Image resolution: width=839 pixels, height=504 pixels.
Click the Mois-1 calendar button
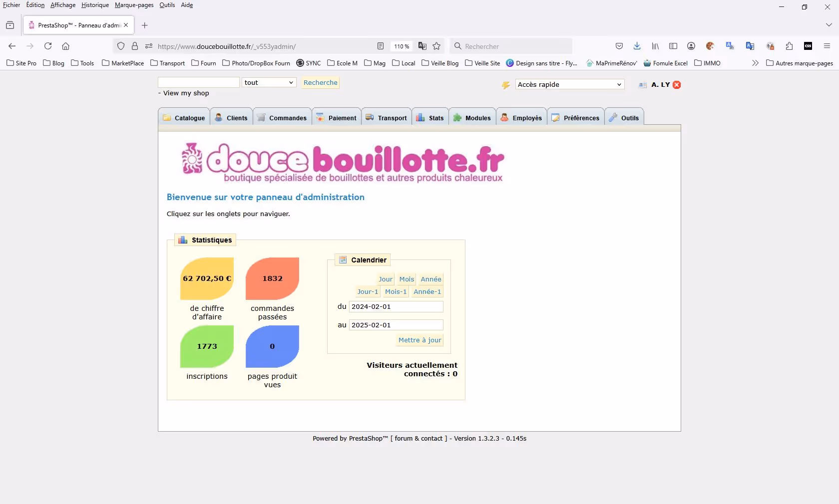pyautogui.click(x=396, y=291)
